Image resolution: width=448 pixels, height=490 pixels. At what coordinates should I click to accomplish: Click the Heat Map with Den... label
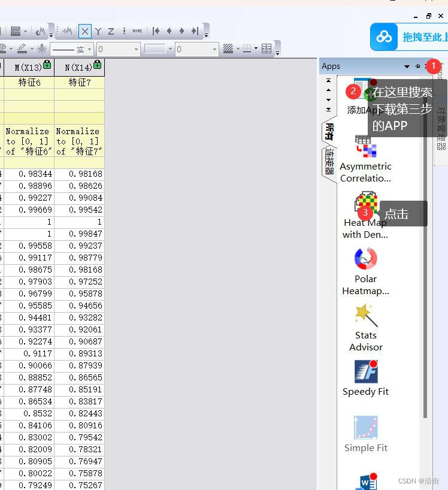coord(365,229)
